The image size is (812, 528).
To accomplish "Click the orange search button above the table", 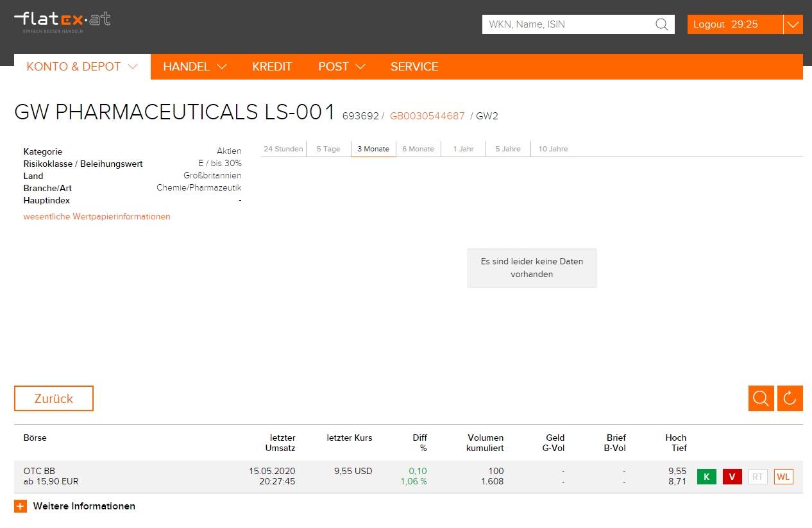I will [761, 398].
